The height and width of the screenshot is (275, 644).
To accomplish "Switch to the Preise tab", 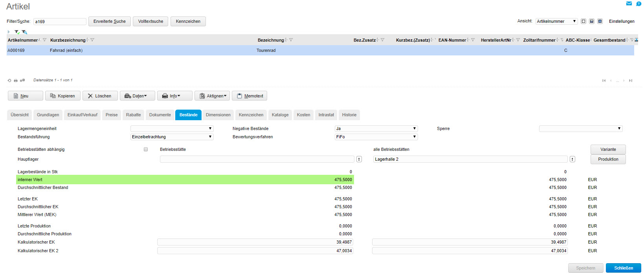I will coord(112,115).
